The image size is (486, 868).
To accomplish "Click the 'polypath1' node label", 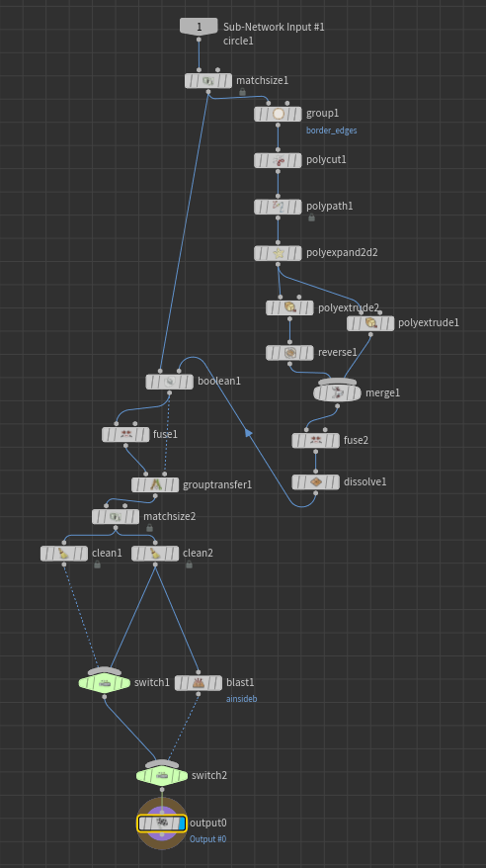I will 330,206.
